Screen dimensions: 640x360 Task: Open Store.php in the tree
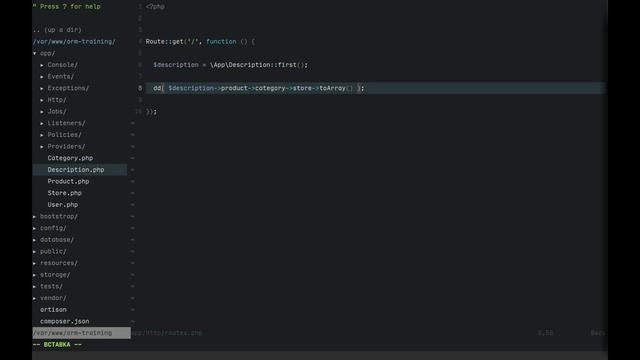(64, 193)
